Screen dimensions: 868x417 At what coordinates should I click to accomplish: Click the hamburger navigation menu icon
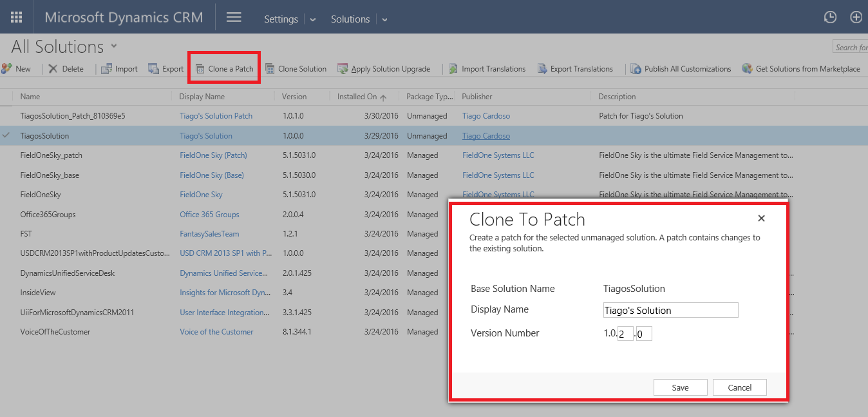[234, 17]
